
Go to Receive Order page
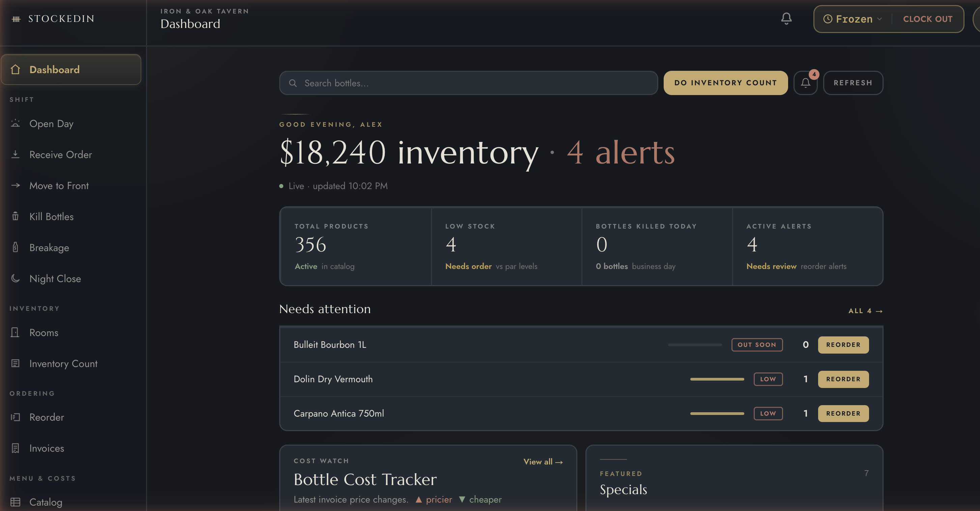(x=71, y=154)
